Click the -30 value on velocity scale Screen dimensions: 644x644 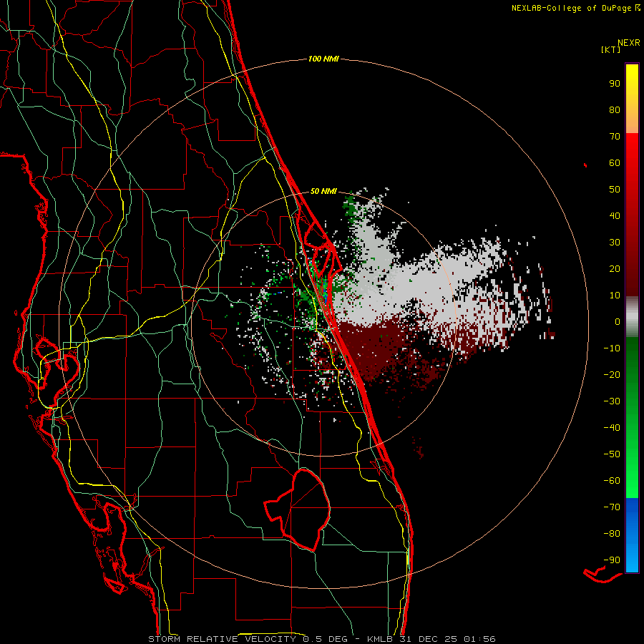click(x=612, y=401)
